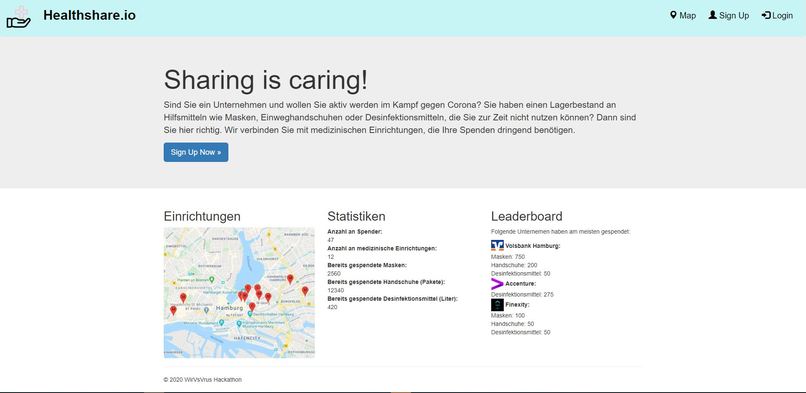Viewport: 806px width, 393px height.
Task: Click the Leaderboard section heading
Action: (x=526, y=216)
